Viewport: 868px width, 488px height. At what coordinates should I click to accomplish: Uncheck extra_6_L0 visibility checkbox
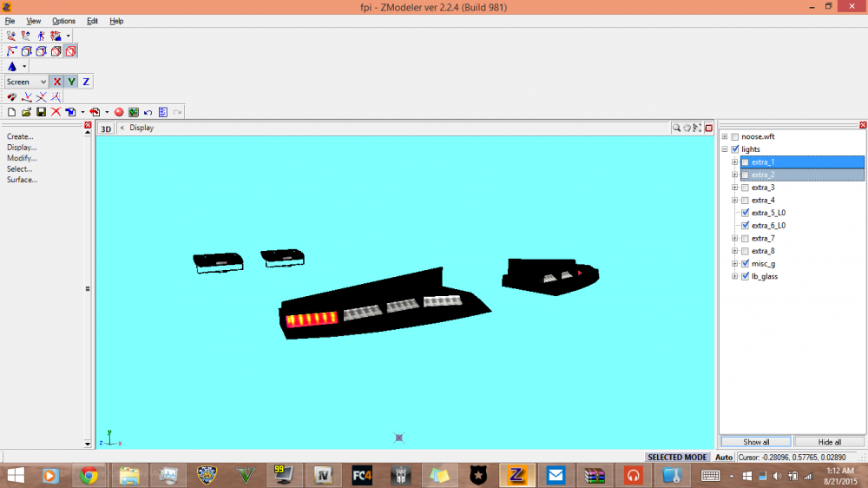point(745,226)
